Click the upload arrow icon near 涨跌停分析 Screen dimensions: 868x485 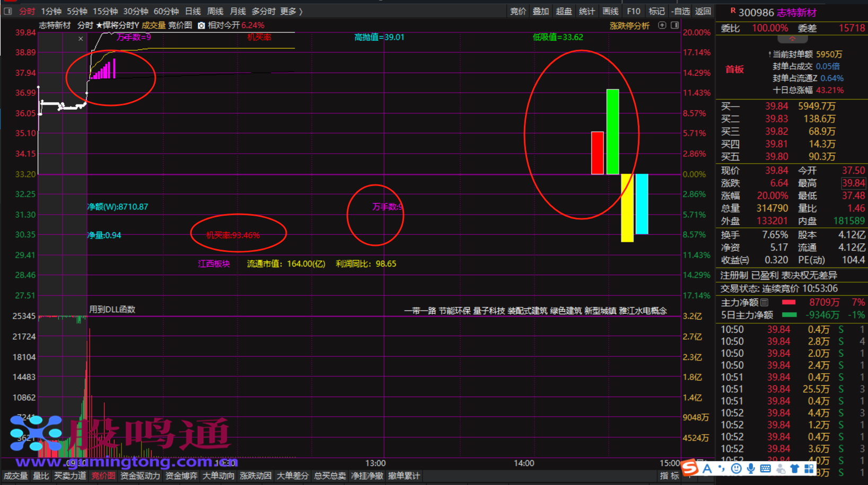pos(662,25)
